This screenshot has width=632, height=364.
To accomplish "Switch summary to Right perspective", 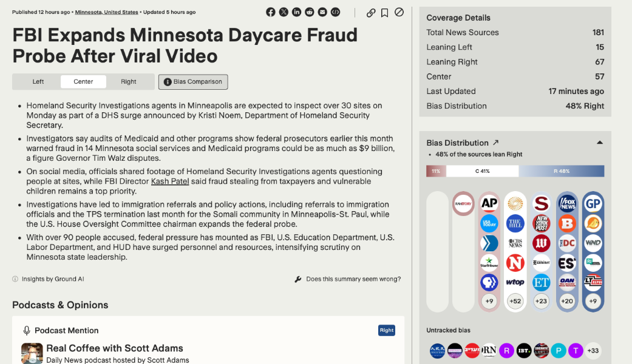I will (x=129, y=82).
